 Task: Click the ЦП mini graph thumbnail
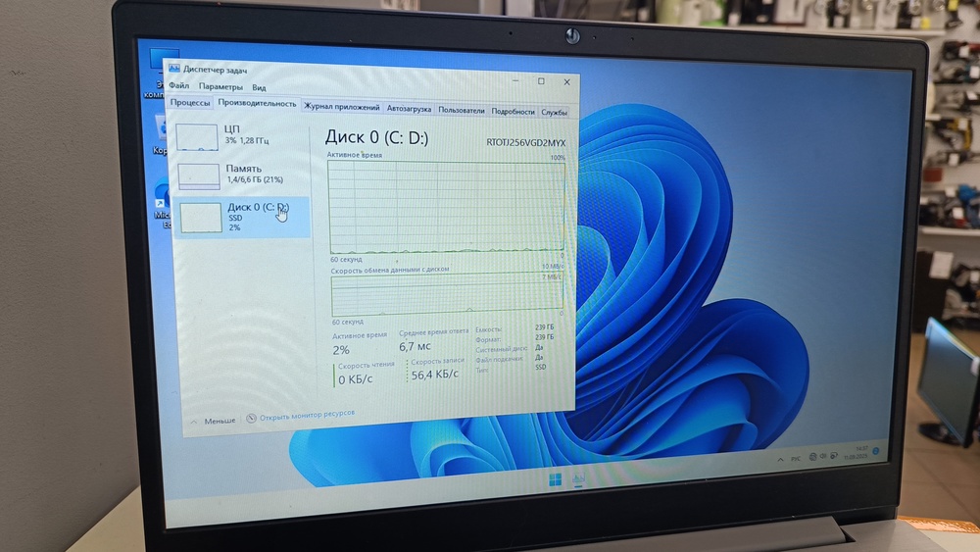[197, 137]
